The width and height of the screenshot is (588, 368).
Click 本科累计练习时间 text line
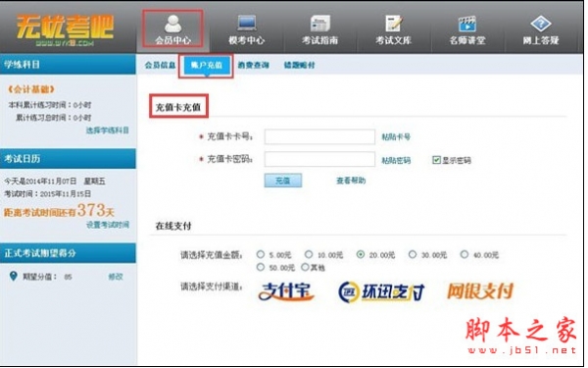click(x=50, y=105)
